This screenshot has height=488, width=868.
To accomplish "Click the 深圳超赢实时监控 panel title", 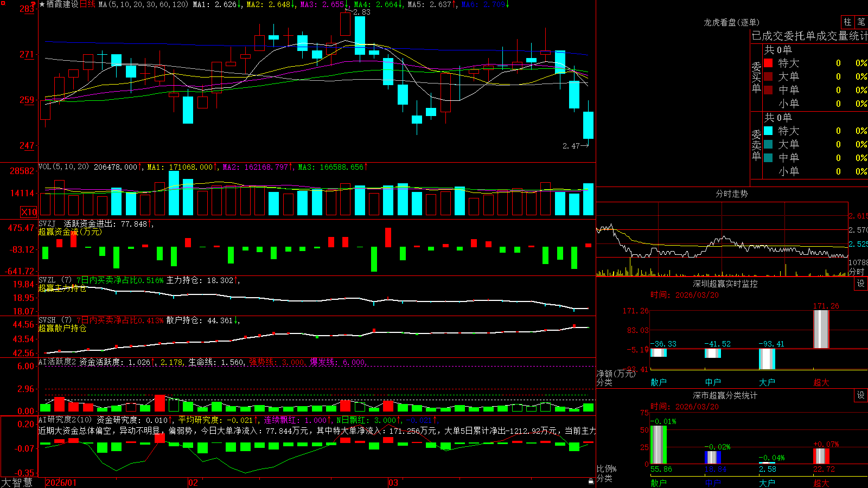I will click(x=725, y=284).
